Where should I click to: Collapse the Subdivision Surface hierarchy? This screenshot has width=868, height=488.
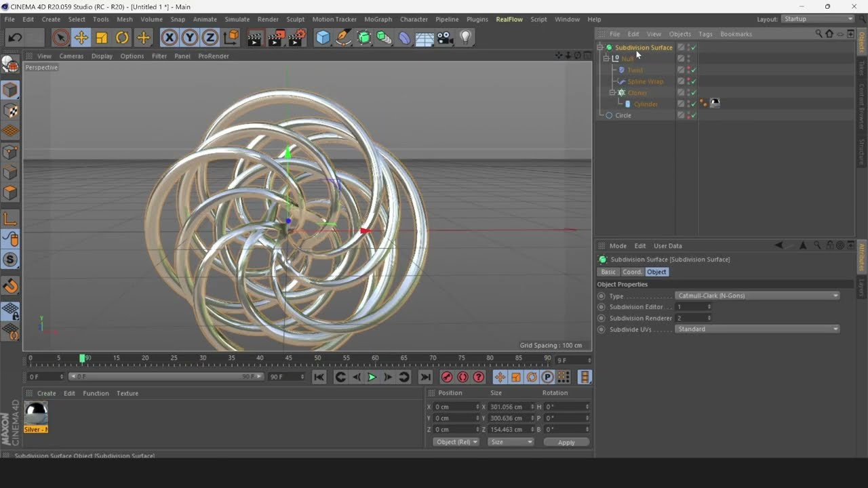(600, 47)
